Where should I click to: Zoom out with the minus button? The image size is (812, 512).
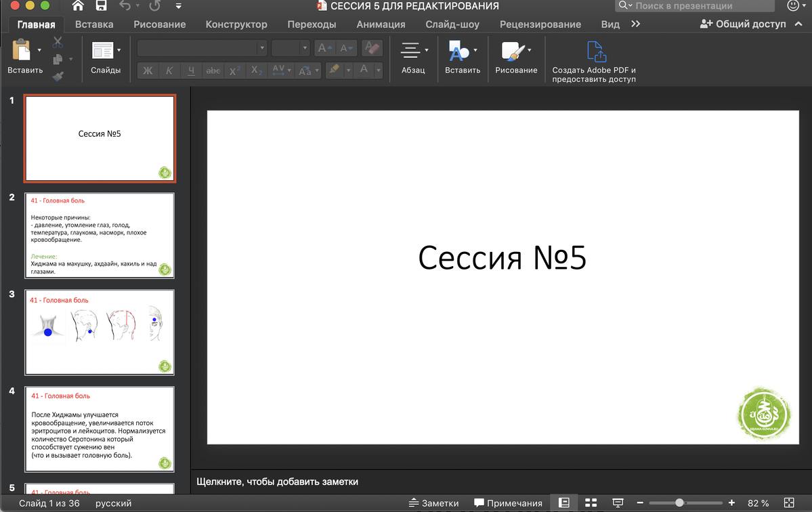point(640,503)
